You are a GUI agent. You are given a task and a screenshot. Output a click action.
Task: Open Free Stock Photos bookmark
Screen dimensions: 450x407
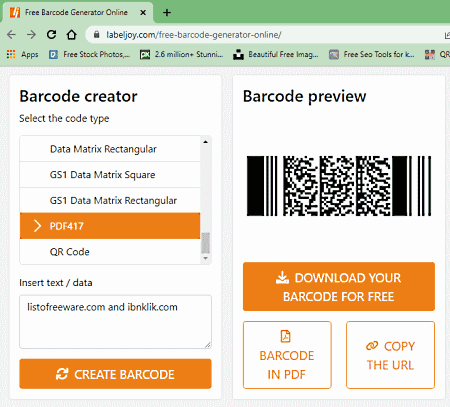[89, 54]
